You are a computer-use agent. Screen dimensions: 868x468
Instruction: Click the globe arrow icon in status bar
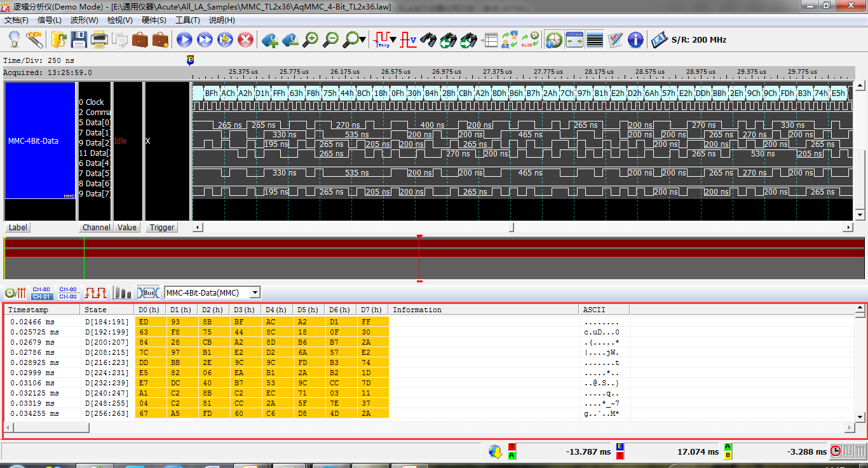(496, 451)
